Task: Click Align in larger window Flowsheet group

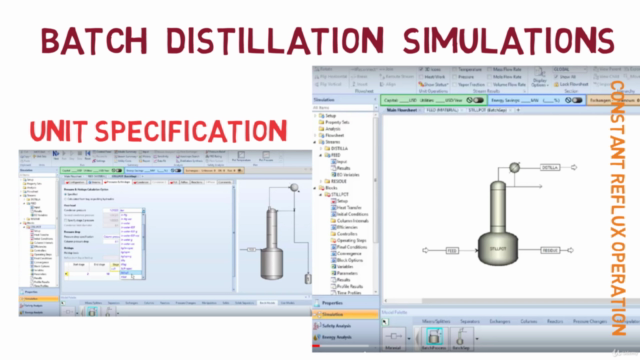Action: click(x=388, y=84)
